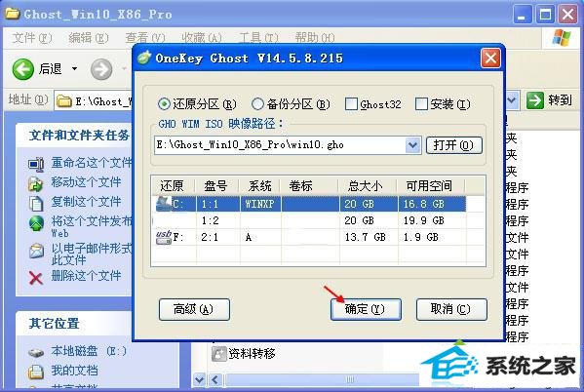
Task: Select the C: partition row icon
Action: [164, 204]
